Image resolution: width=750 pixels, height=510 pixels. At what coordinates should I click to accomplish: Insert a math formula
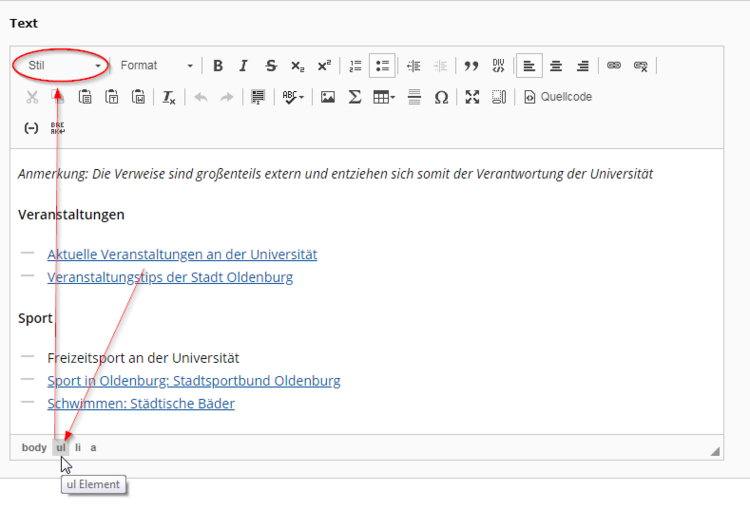click(354, 97)
